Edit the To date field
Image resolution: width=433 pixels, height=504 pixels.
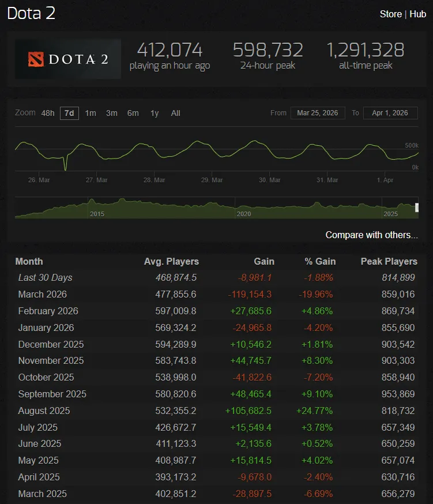point(390,113)
